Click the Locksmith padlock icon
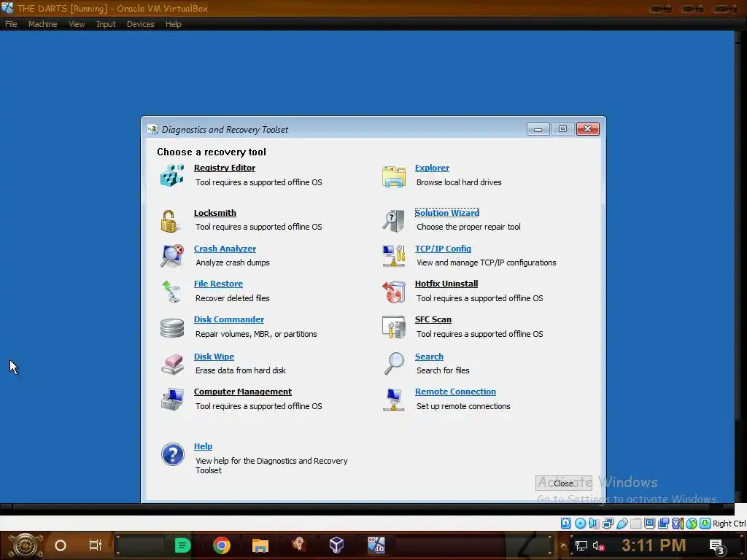The width and height of the screenshot is (747, 560). point(169,221)
